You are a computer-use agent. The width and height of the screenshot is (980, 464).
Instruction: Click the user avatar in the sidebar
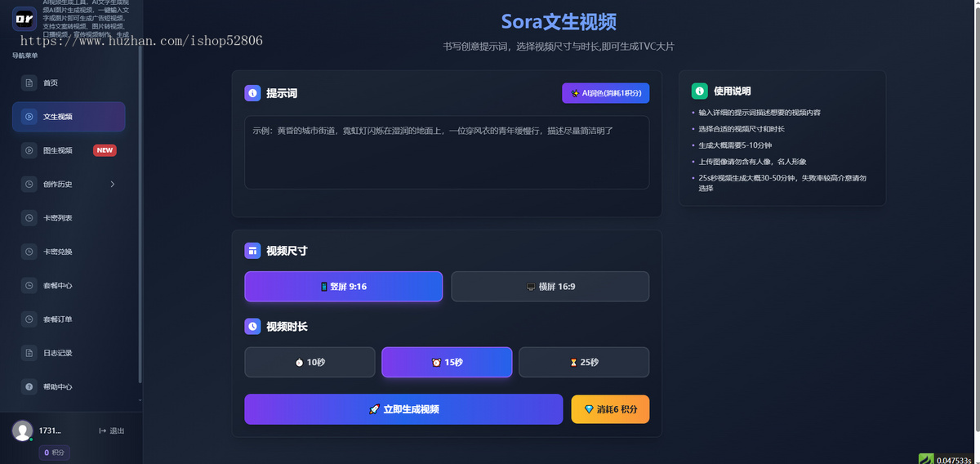23,431
